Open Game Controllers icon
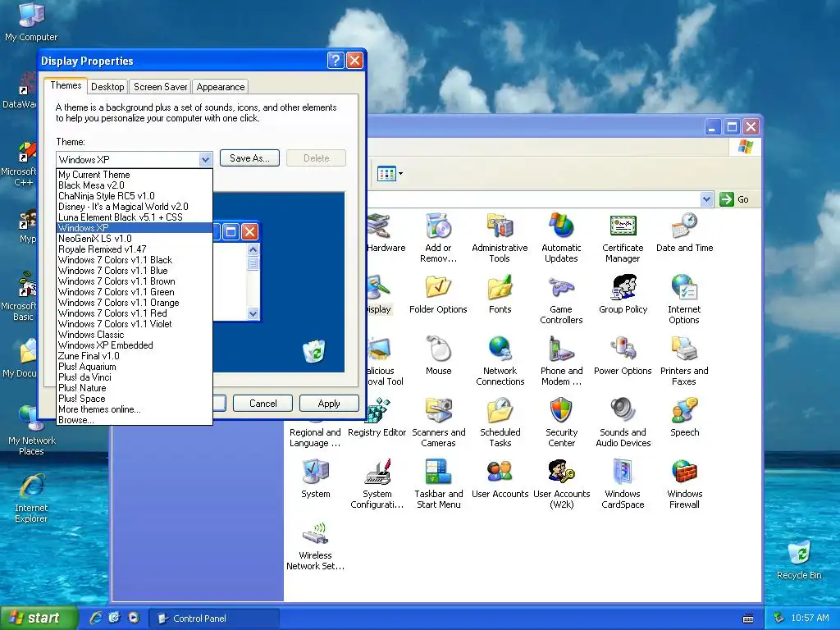840x630 pixels. pos(561,288)
